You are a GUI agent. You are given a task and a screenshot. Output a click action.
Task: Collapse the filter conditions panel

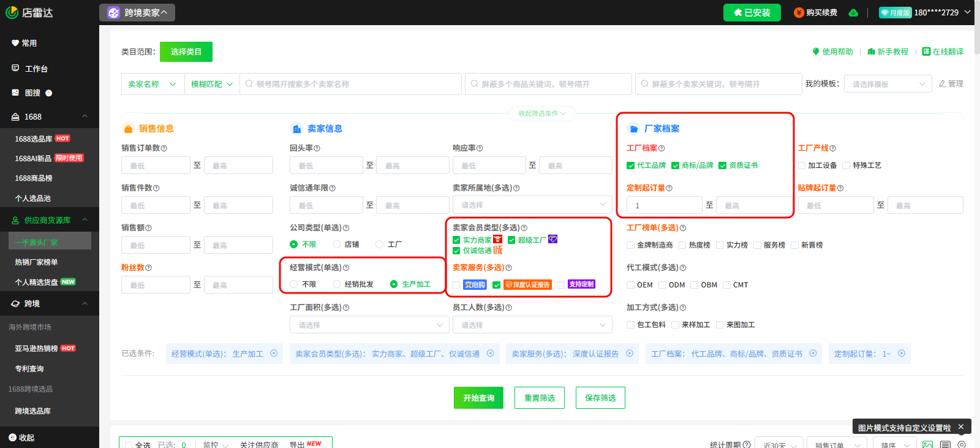coord(542,113)
